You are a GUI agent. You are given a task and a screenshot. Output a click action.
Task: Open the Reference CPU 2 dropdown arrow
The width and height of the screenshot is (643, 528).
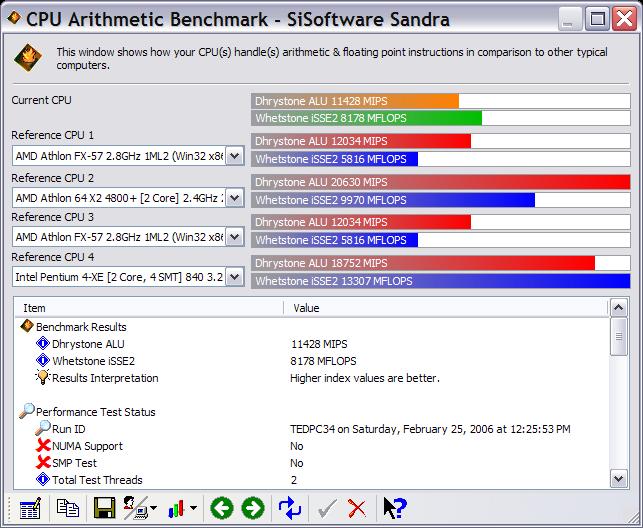tap(235, 198)
